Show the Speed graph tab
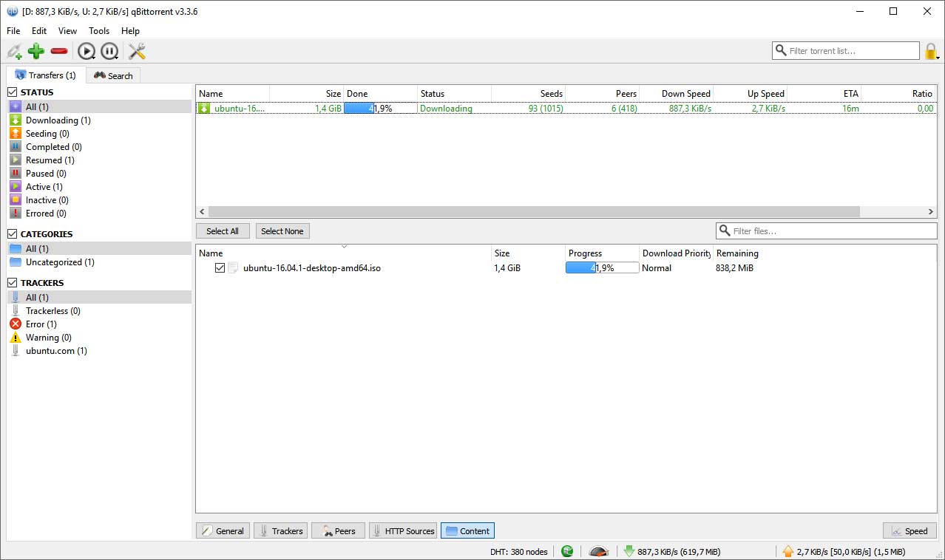Image resolution: width=945 pixels, height=560 pixels. (x=910, y=530)
